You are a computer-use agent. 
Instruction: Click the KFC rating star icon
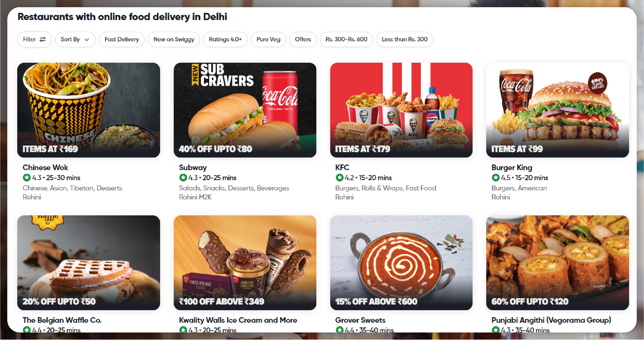click(339, 178)
